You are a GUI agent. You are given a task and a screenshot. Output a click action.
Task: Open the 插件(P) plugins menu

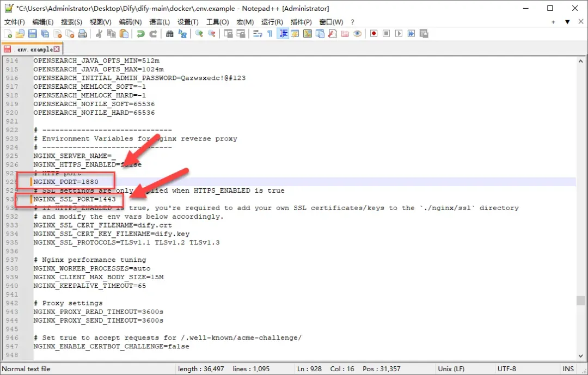click(301, 22)
